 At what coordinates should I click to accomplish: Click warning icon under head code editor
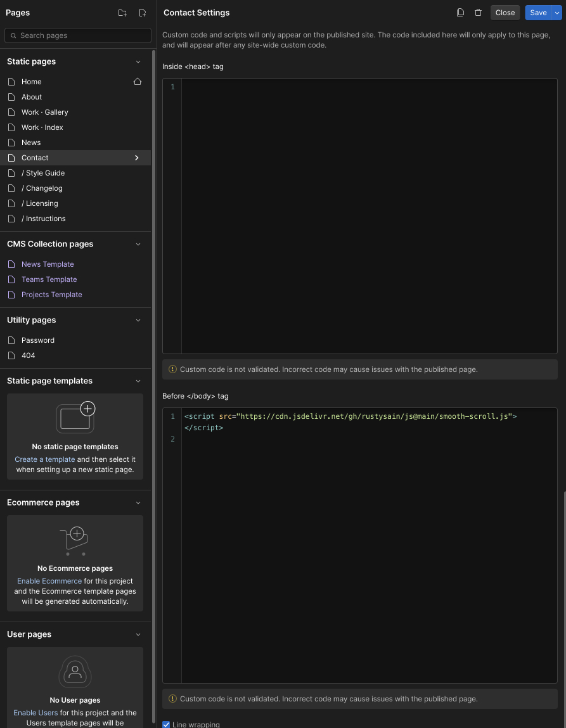click(173, 369)
